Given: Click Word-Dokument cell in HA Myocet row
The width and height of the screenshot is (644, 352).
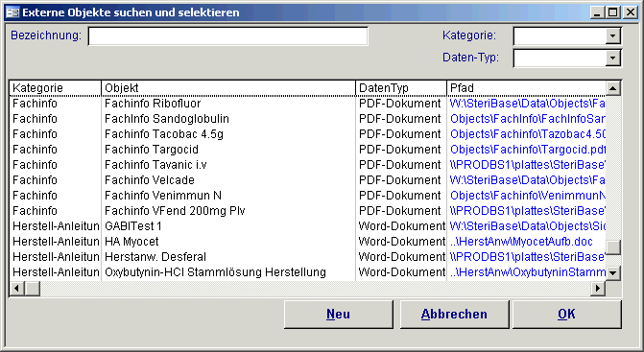Looking at the screenshot, I should pyautogui.click(x=401, y=242).
